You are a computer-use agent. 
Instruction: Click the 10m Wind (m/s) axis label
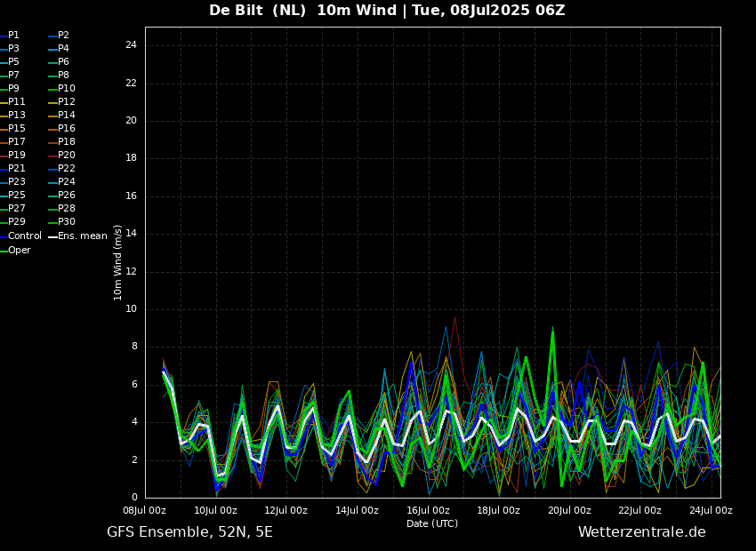(118, 262)
